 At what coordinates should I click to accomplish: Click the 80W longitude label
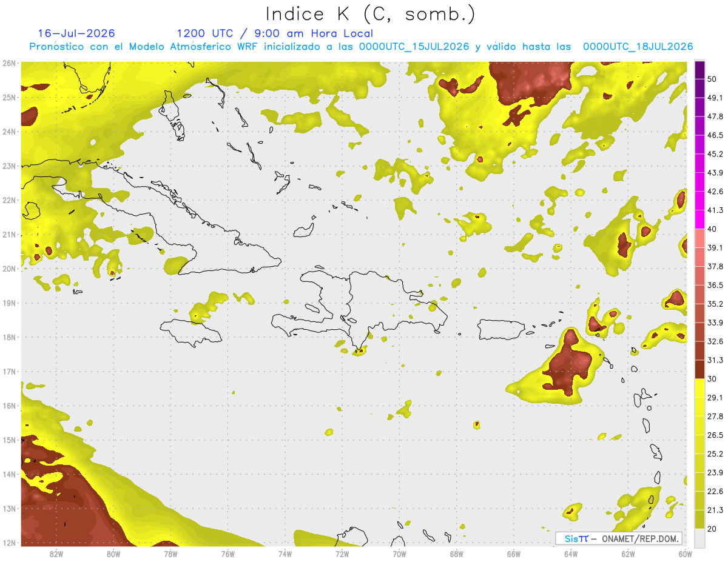(x=113, y=554)
